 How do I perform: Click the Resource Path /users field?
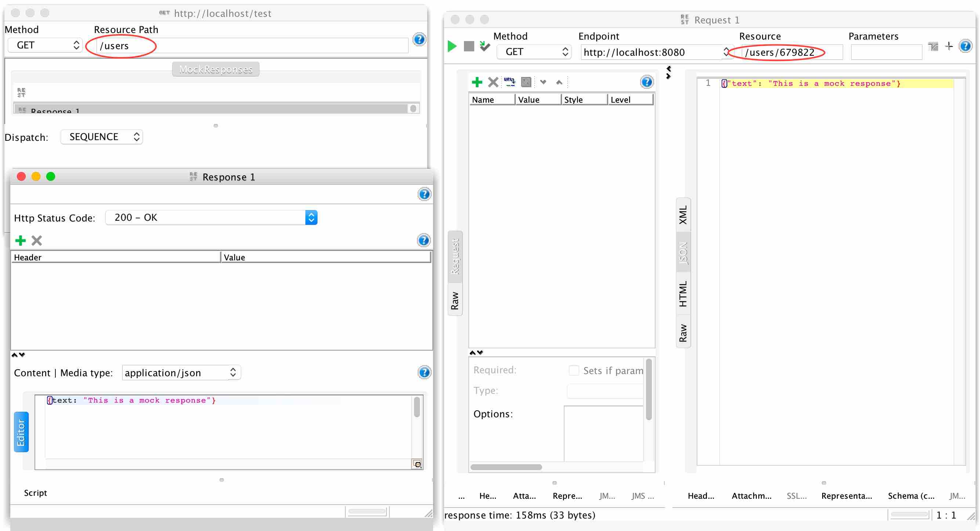point(252,45)
